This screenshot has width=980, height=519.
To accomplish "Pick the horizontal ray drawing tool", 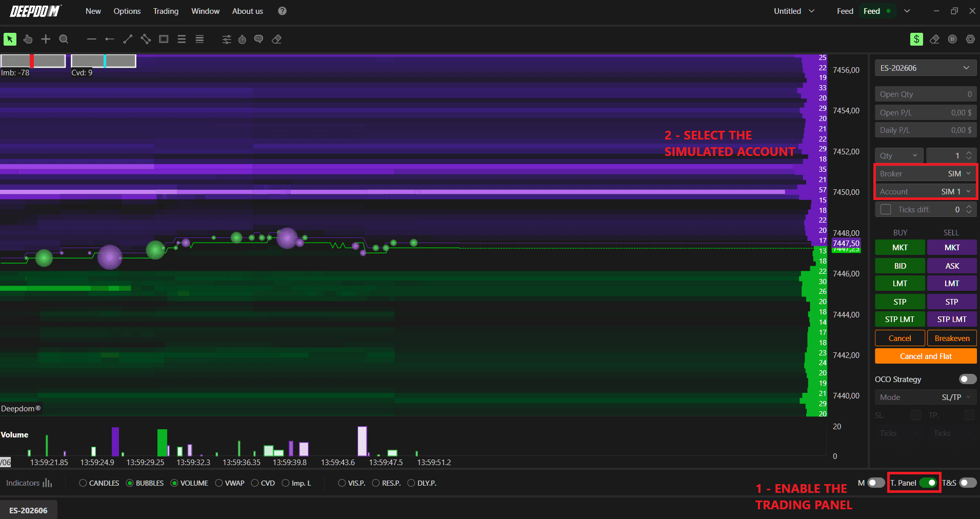I will point(110,39).
